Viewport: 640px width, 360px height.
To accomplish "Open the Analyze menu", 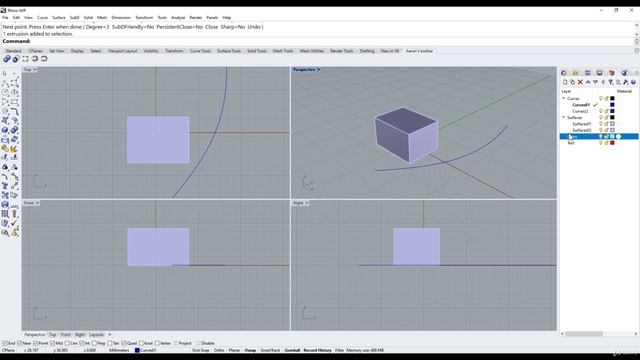I will point(178,18).
